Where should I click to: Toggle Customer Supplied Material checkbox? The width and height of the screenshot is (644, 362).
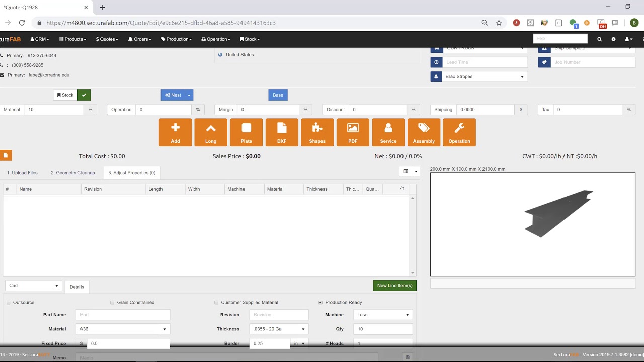pyautogui.click(x=216, y=303)
